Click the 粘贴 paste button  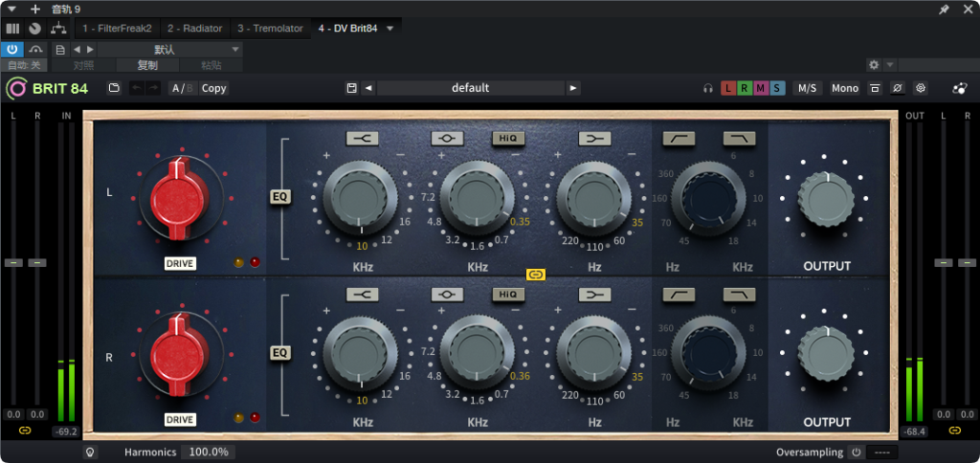[x=212, y=65]
